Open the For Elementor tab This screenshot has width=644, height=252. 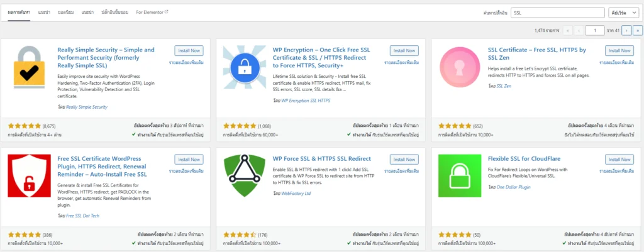pos(152,13)
